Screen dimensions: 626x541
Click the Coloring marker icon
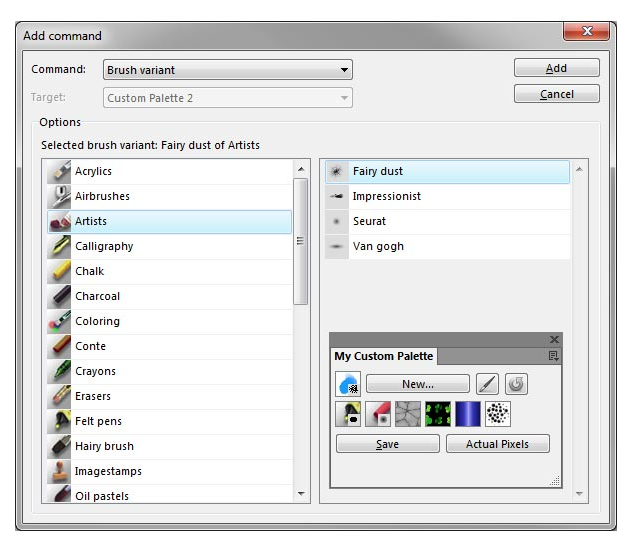(x=59, y=322)
